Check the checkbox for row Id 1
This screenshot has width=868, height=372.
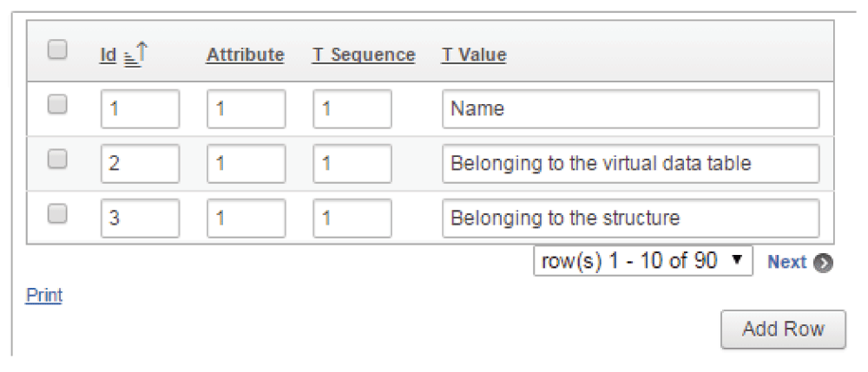[x=57, y=104]
